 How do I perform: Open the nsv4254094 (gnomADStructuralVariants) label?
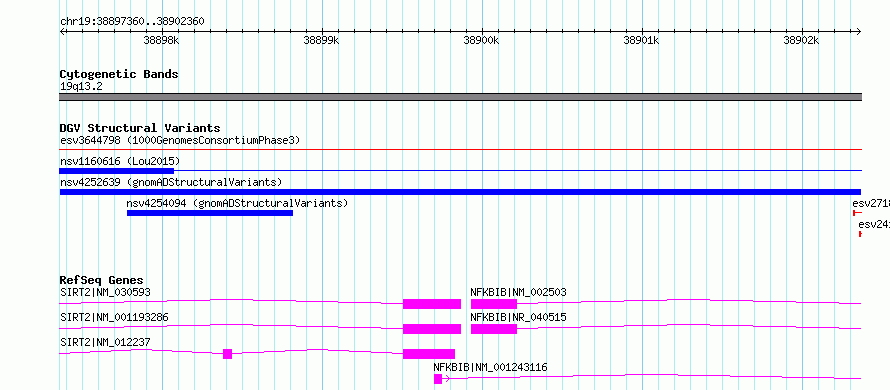coord(237,203)
